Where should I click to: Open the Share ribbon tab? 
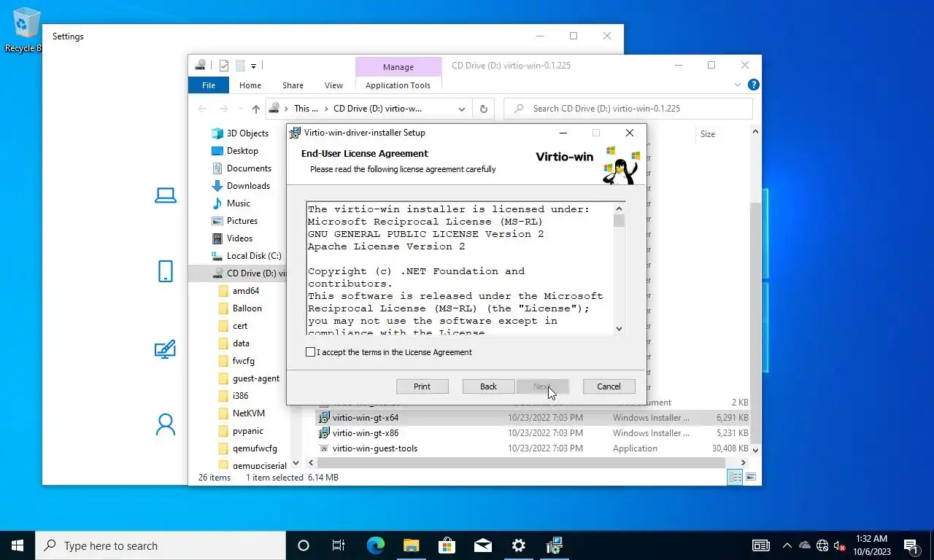point(293,85)
